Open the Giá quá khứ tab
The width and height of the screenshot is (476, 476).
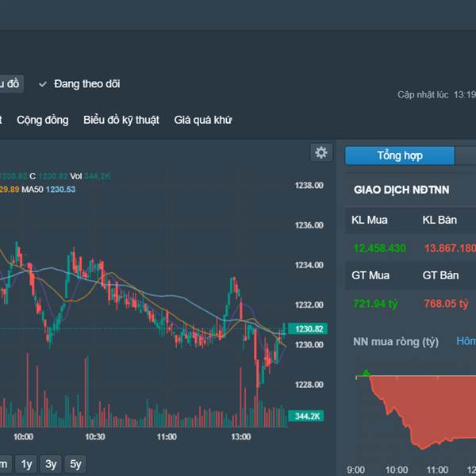pos(203,120)
